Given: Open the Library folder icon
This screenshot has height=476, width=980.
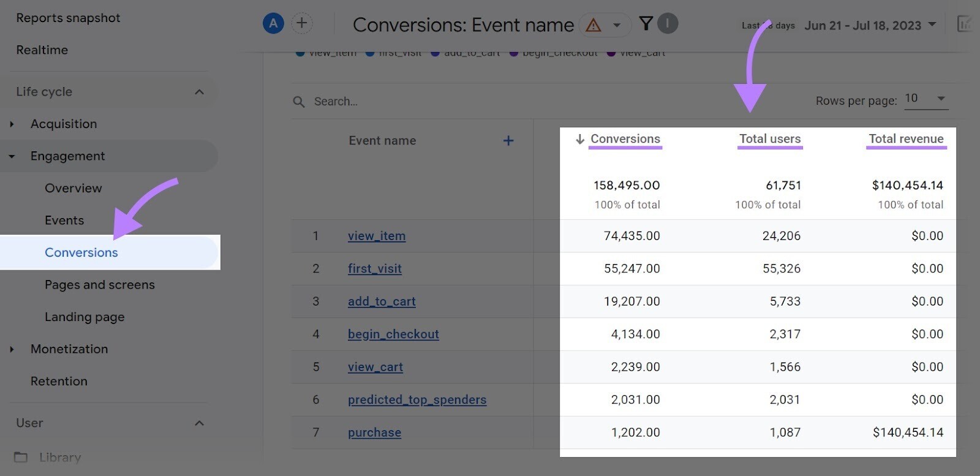Looking at the screenshot, I should pyautogui.click(x=21, y=457).
